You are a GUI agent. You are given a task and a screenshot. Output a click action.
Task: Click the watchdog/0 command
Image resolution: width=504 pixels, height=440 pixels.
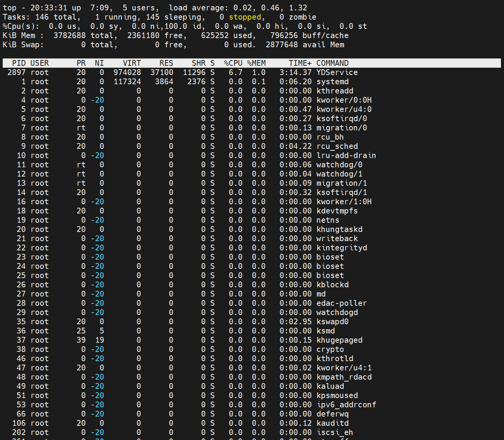339,165
